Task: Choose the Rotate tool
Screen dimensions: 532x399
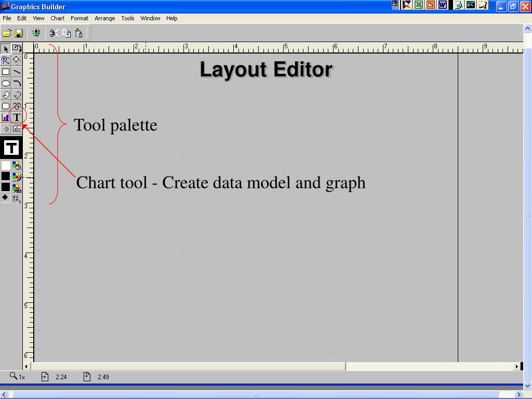Action: 17,49
